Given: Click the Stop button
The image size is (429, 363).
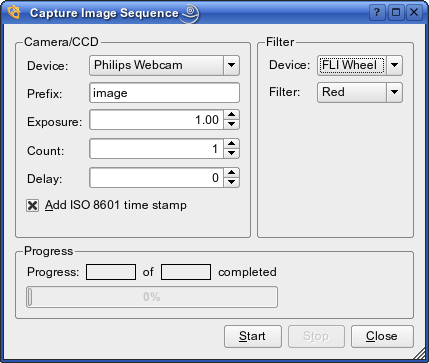Looking at the screenshot, I should 316,336.
